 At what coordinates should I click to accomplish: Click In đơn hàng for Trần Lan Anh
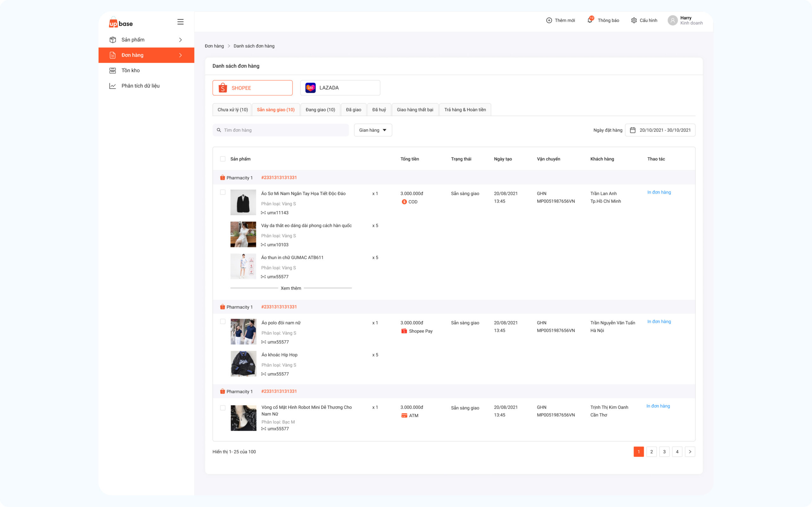coord(659,192)
